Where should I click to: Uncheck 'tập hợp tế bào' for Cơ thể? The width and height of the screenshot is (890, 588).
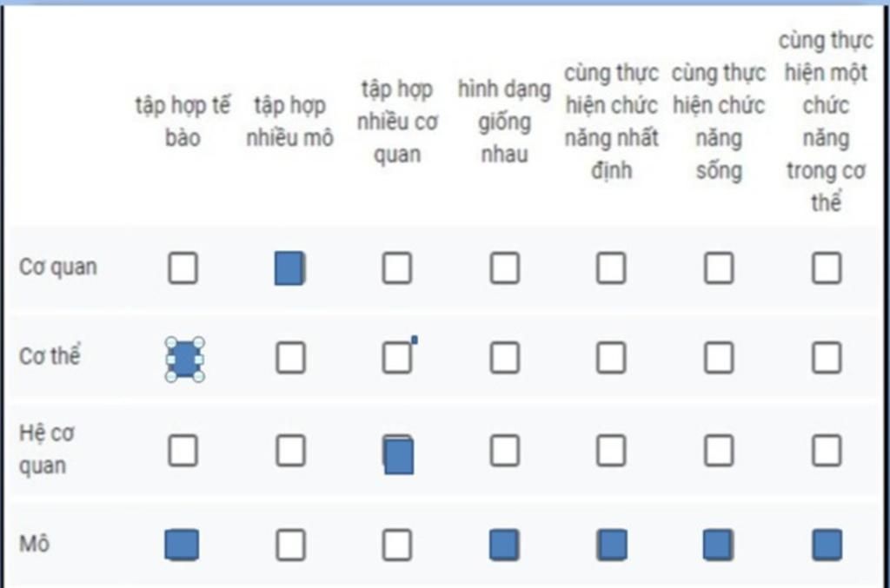coord(183,359)
